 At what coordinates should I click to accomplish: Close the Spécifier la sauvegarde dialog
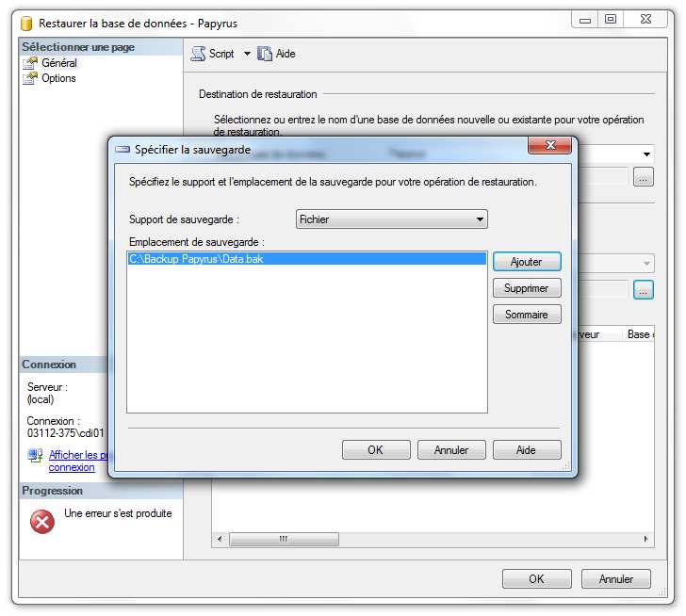coord(548,148)
